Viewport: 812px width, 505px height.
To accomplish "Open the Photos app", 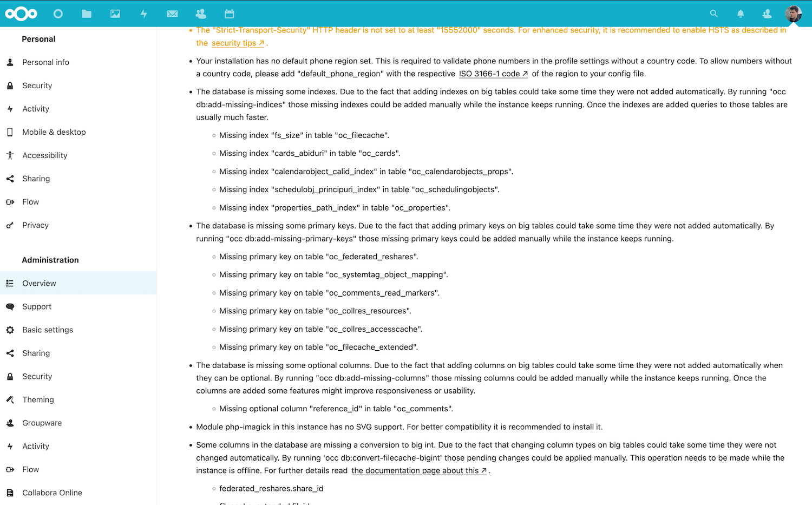I will (115, 14).
